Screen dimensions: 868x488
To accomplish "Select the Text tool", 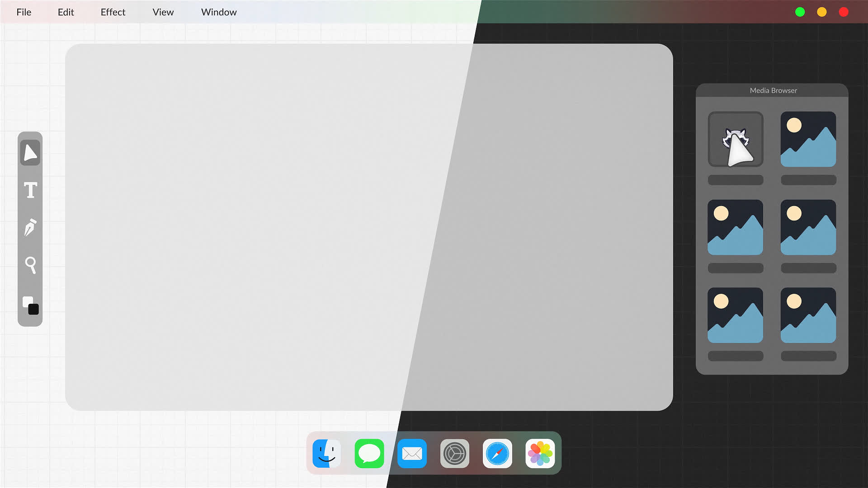I will click(30, 190).
